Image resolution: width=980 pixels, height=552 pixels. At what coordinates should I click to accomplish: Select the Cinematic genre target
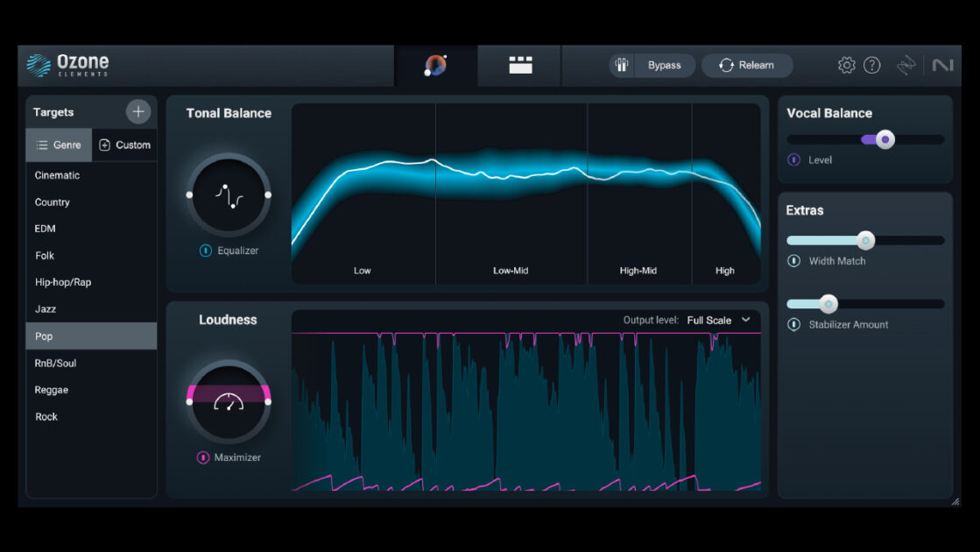tap(91, 175)
